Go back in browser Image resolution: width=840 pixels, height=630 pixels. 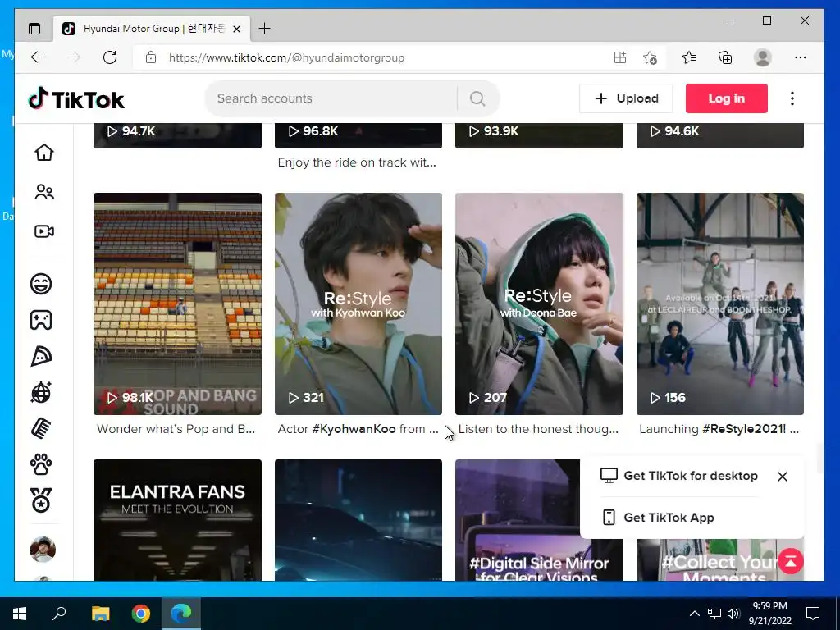(x=38, y=57)
